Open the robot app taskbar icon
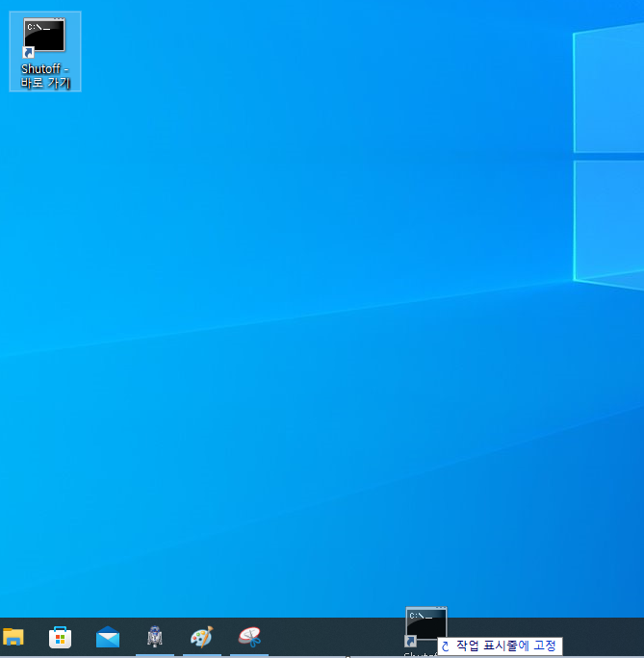Screen dimensions: 644x658 click(155, 637)
